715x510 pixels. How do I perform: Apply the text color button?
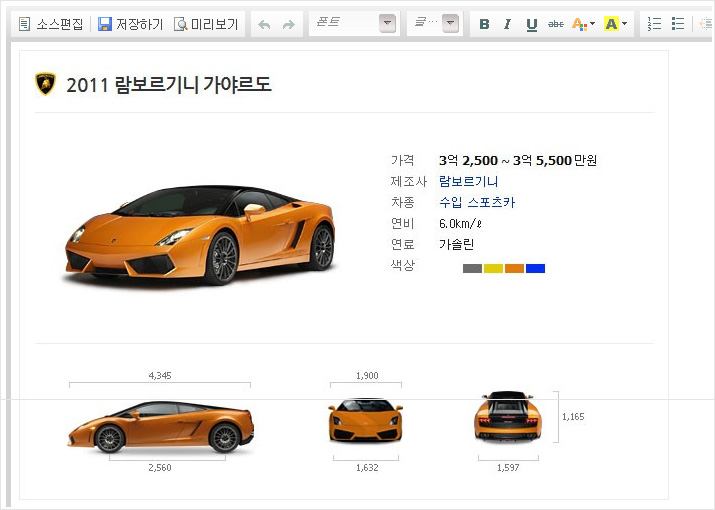click(x=579, y=24)
